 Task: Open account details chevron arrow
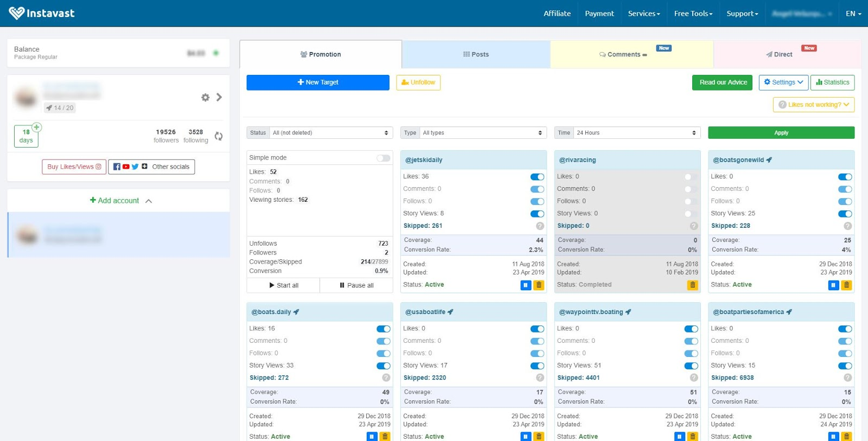[219, 97]
